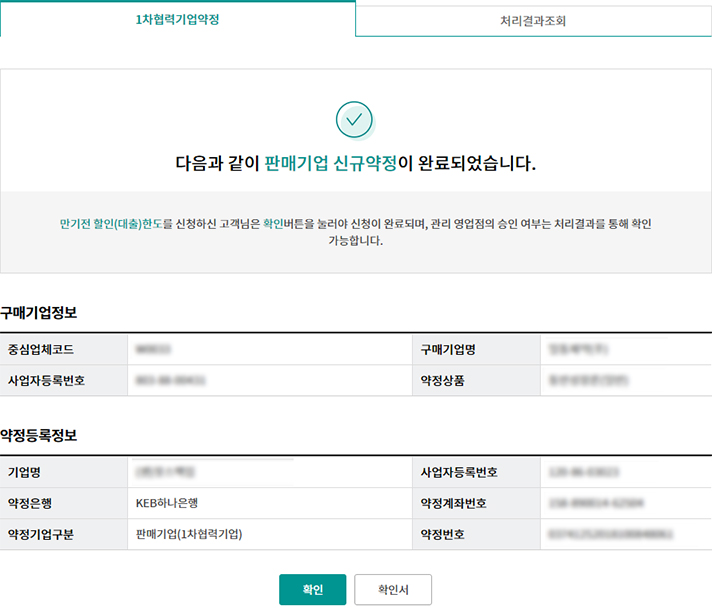Click the 약정등록정보 section heading
The image size is (712, 608).
[x=39, y=436]
